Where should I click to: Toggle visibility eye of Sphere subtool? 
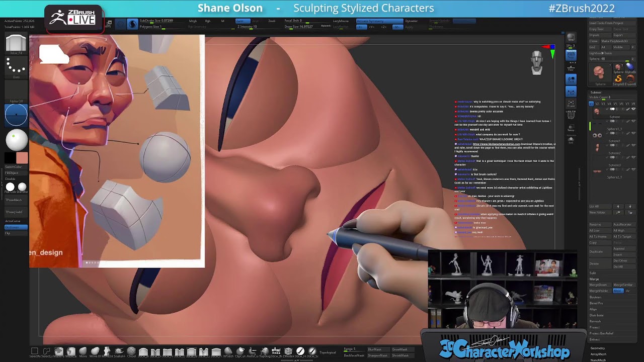633,109
